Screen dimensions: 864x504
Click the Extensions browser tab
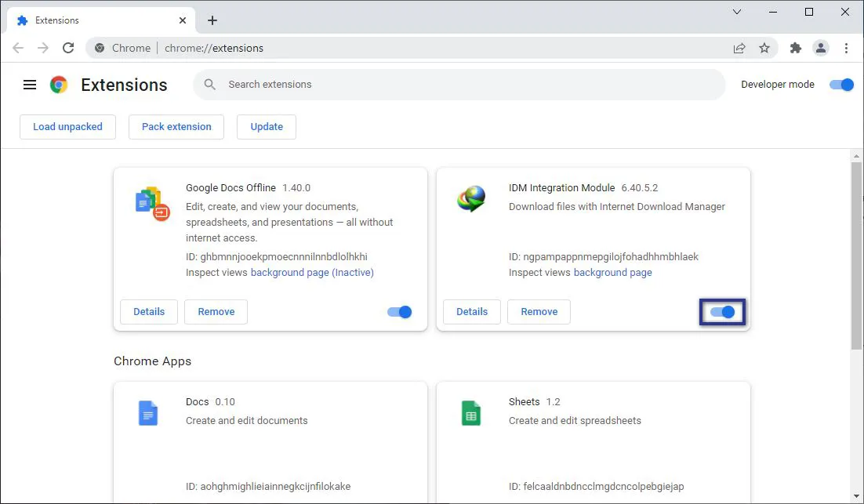pos(59,20)
